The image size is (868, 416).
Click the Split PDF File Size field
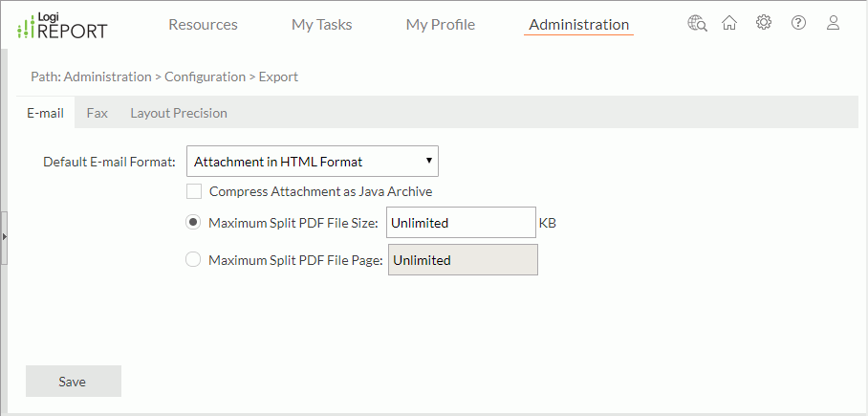[460, 223]
